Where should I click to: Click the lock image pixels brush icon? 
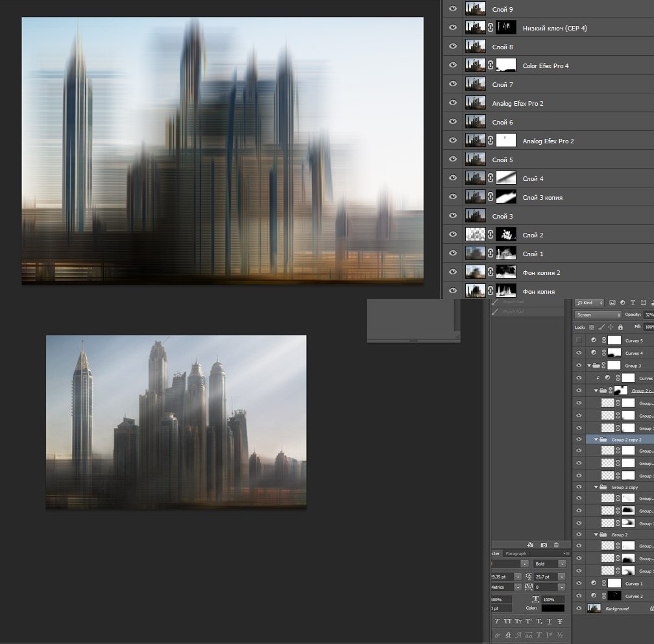(x=601, y=328)
